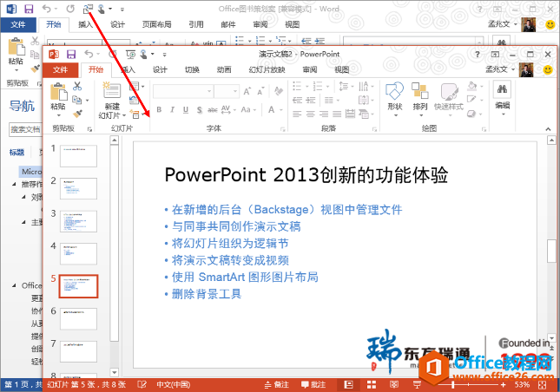
Task: Clear all formatting in PowerPoint font group
Action: (279, 91)
